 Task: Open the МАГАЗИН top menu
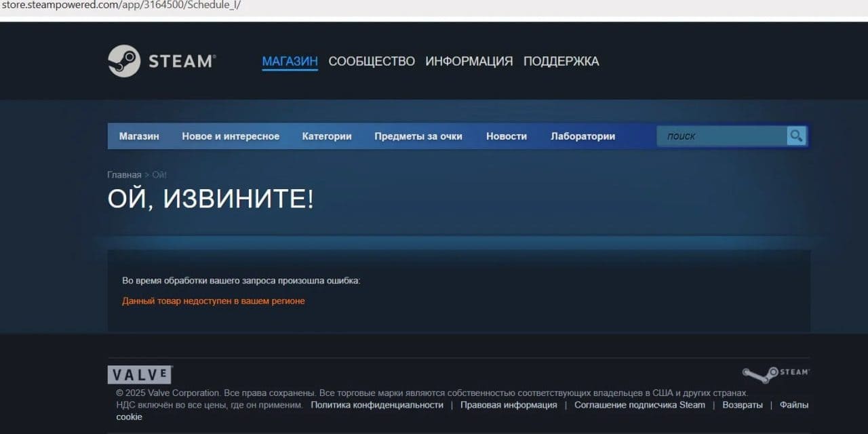point(290,61)
